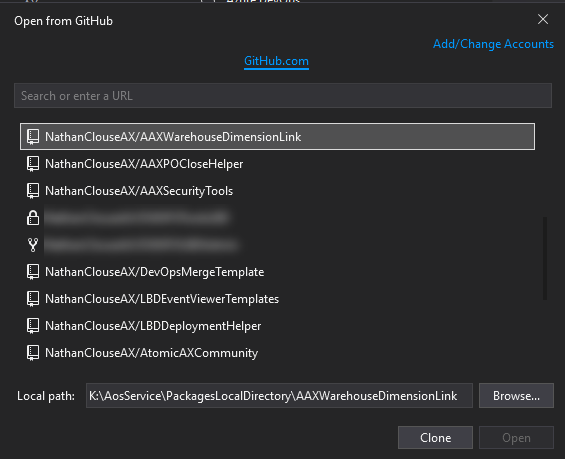The width and height of the screenshot is (565, 459).
Task: Select the blurred forked repository row
Action: 277,245
